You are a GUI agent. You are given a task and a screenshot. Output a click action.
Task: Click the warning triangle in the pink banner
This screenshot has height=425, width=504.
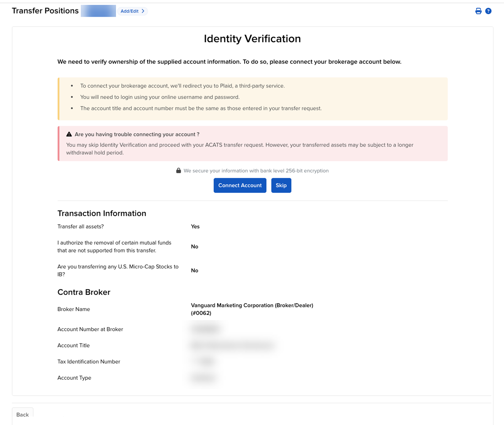(x=69, y=134)
